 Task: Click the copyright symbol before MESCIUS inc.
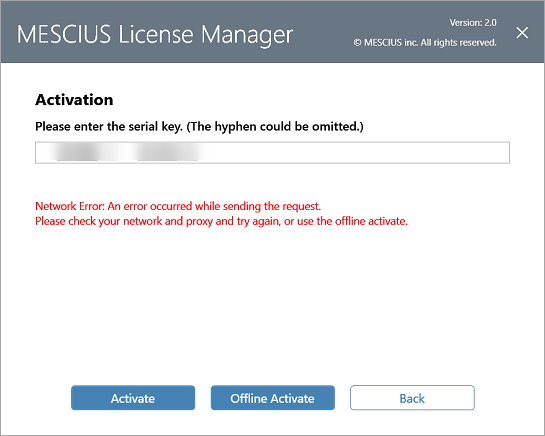[x=357, y=43]
